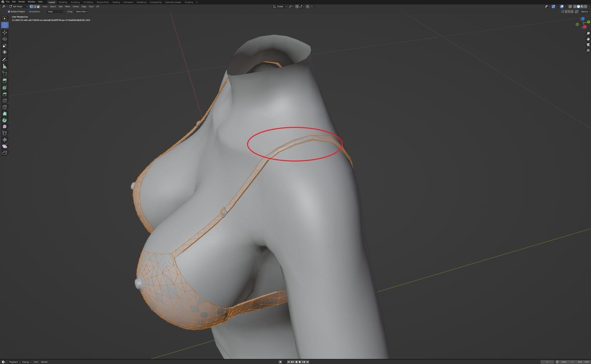Switch perspective/orthographic grid icon
Image resolution: width=591 pixels, height=364 pixels.
click(588, 50)
